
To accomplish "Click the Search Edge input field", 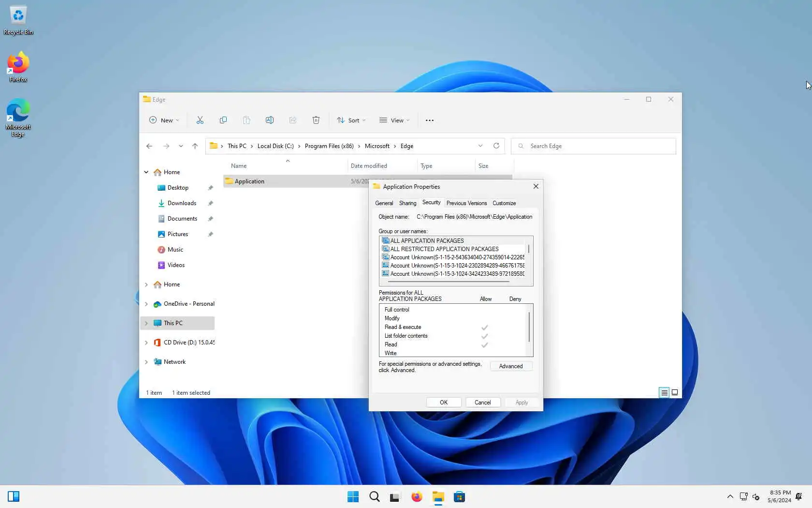I will tap(594, 146).
